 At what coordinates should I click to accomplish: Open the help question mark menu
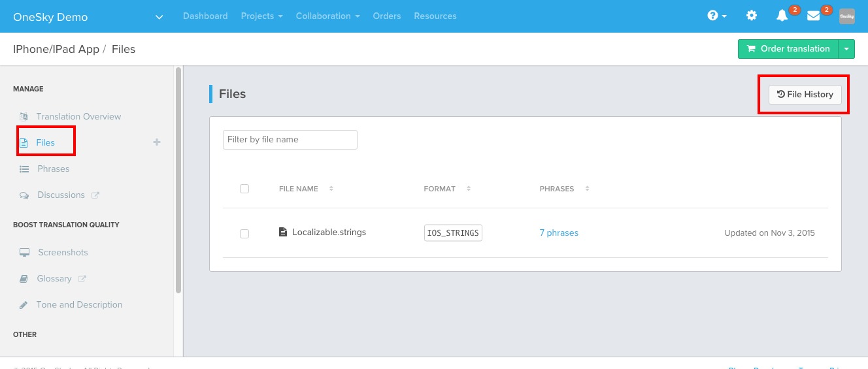point(717,16)
